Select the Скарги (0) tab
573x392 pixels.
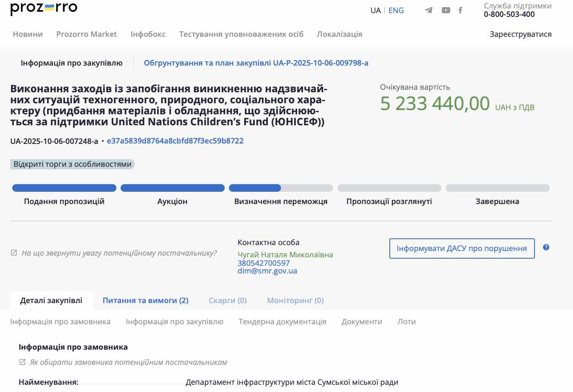pos(227,301)
